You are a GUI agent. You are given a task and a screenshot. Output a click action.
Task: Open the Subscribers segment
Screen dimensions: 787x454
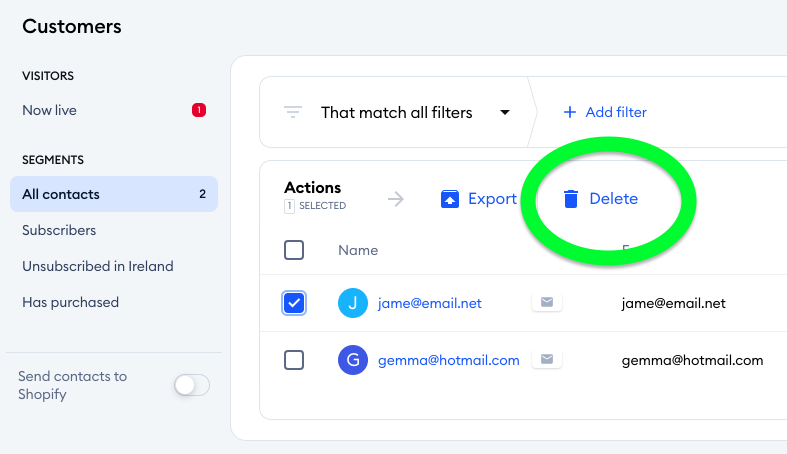[59, 230]
